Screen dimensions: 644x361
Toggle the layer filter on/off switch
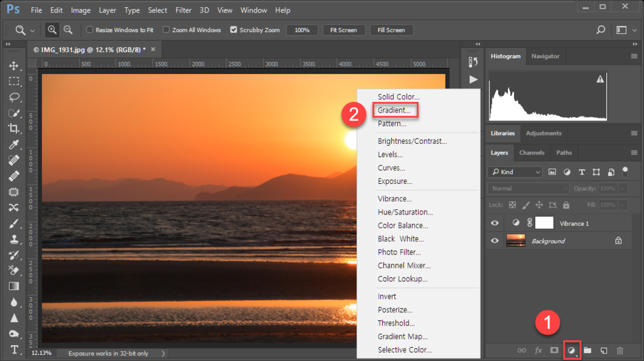point(625,171)
